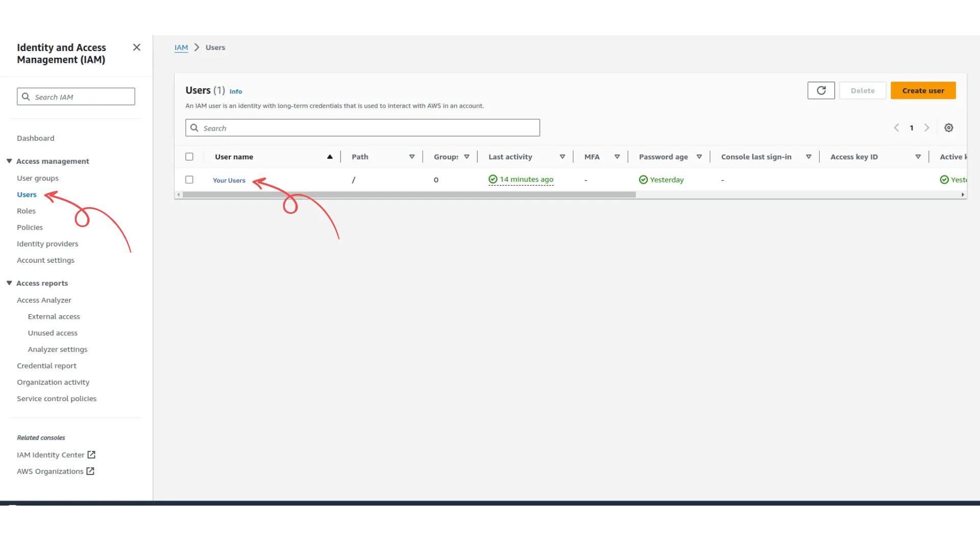Focus the users table Search field

[x=362, y=128]
